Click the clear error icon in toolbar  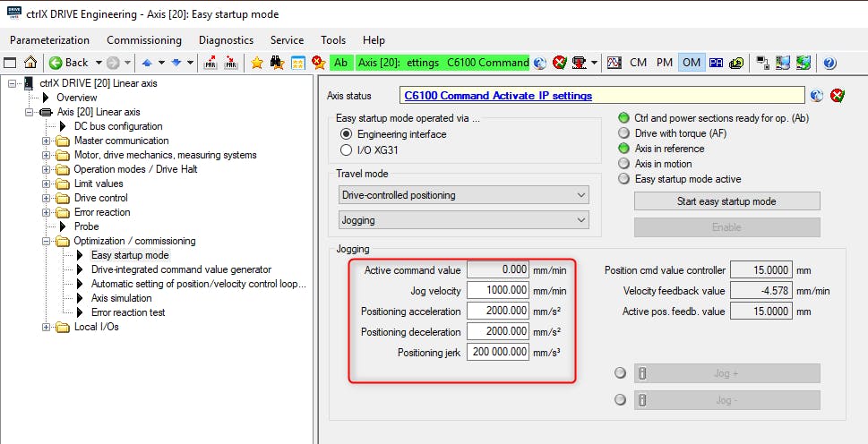pos(560,63)
